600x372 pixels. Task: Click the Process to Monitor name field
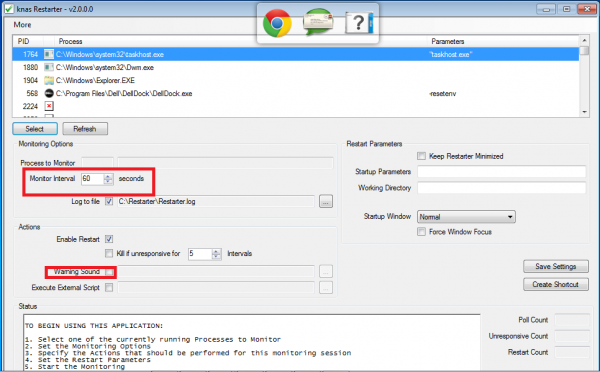(x=225, y=163)
